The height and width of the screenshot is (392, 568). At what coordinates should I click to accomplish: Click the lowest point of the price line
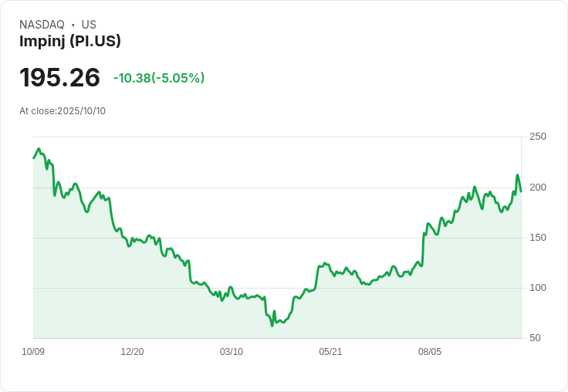pyautogui.click(x=272, y=326)
